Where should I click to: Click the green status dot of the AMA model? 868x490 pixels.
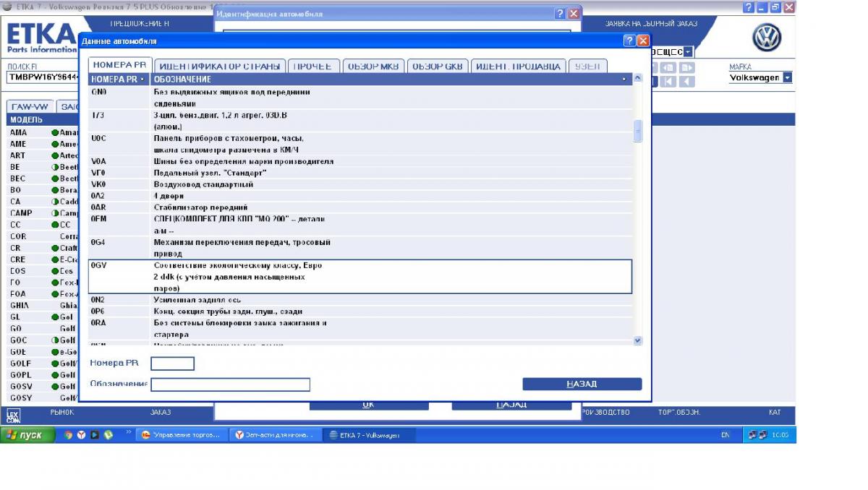click(55, 133)
